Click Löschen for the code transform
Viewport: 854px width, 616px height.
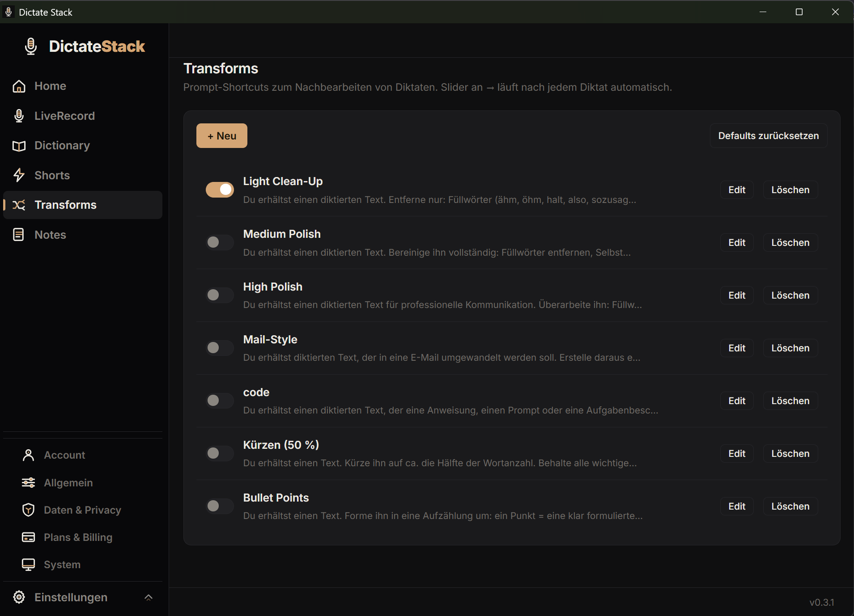tap(790, 401)
